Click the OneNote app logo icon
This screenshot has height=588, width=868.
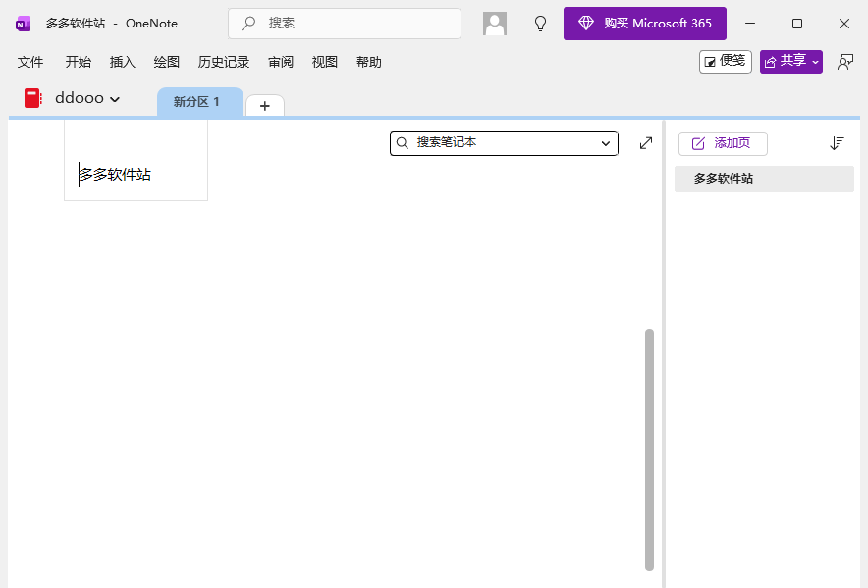[23, 24]
